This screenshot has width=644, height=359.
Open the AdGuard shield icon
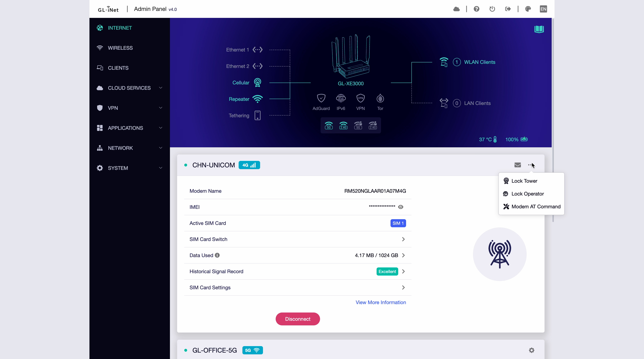321,98
